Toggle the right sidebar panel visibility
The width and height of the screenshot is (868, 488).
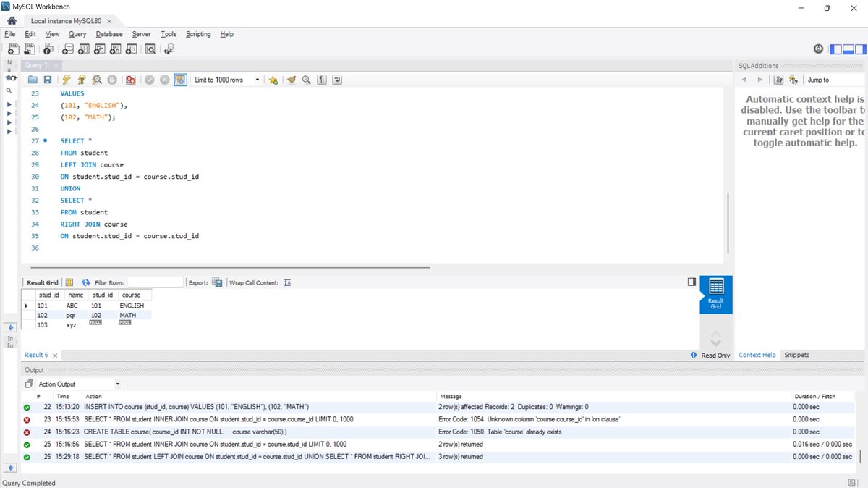[859, 49]
